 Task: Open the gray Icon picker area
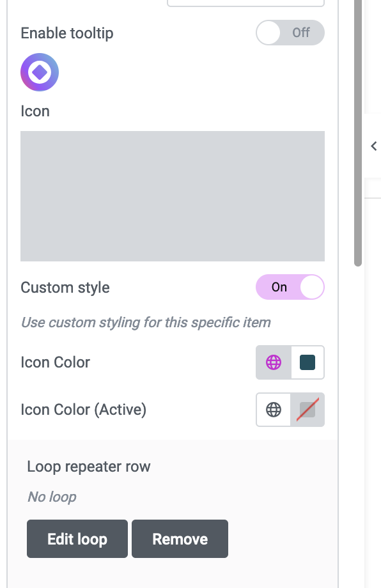tap(173, 196)
